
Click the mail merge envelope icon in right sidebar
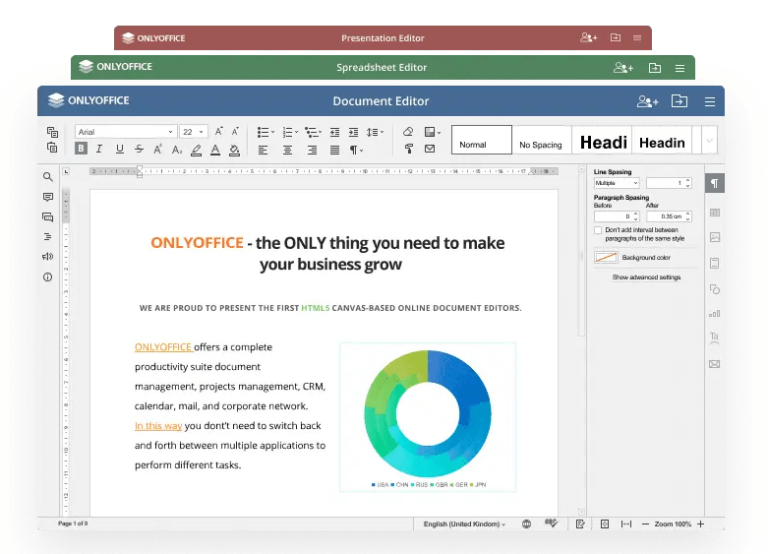[x=714, y=364]
